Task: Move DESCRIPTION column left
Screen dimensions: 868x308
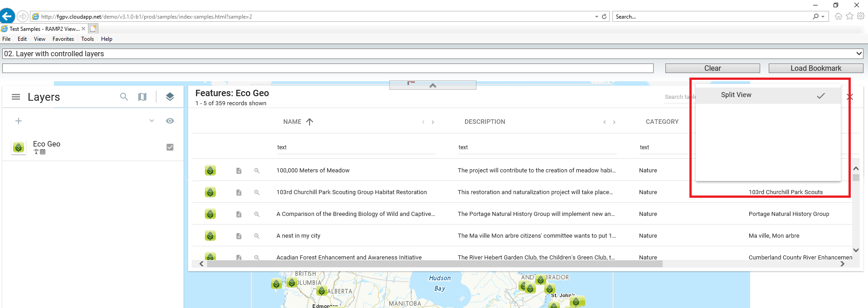Action: coord(605,122)
